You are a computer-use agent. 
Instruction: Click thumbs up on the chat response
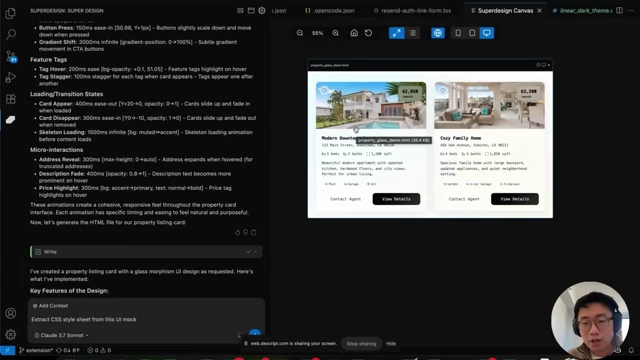tap(238, 232)
